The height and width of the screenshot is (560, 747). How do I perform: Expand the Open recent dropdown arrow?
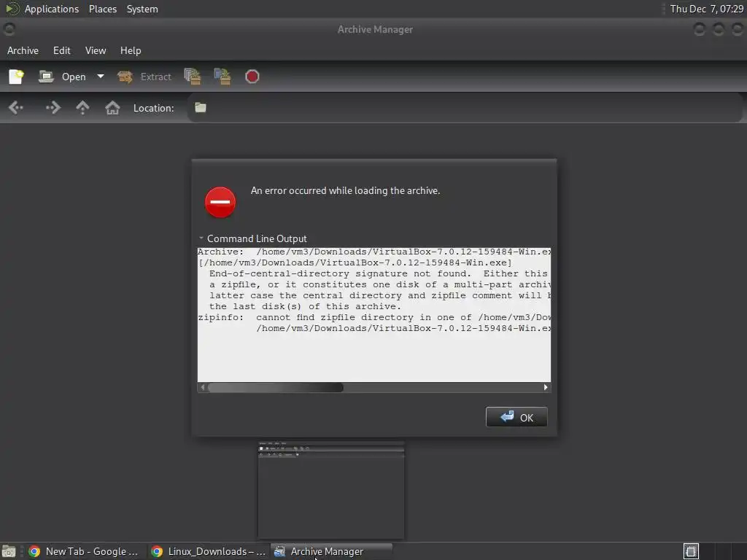tap(101, 76)
